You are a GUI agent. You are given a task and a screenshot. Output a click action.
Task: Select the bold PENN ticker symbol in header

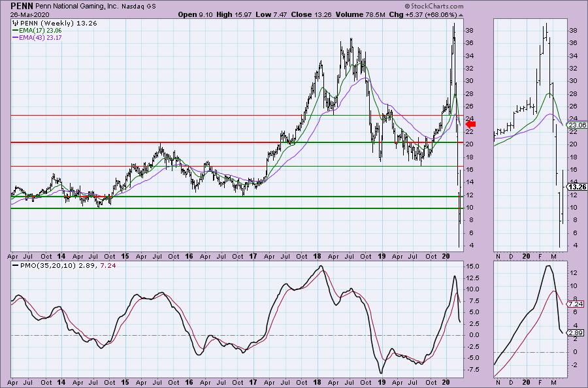[x=22, y=6]
